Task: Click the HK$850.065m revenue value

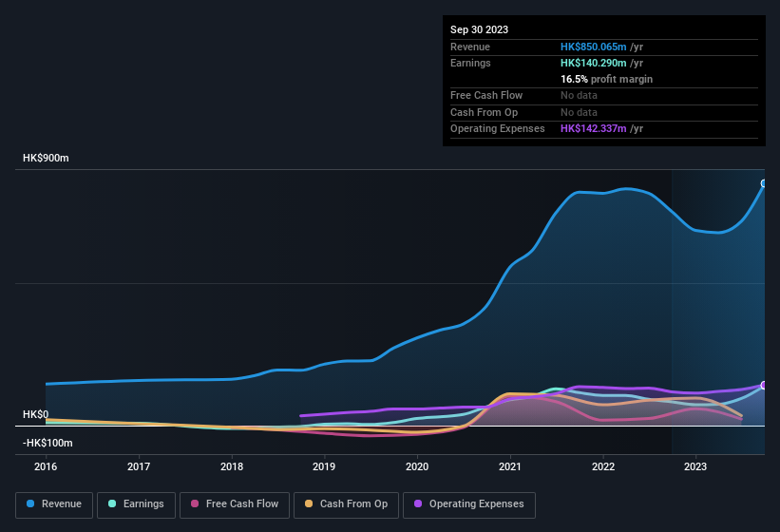Action: pos(593,47)
